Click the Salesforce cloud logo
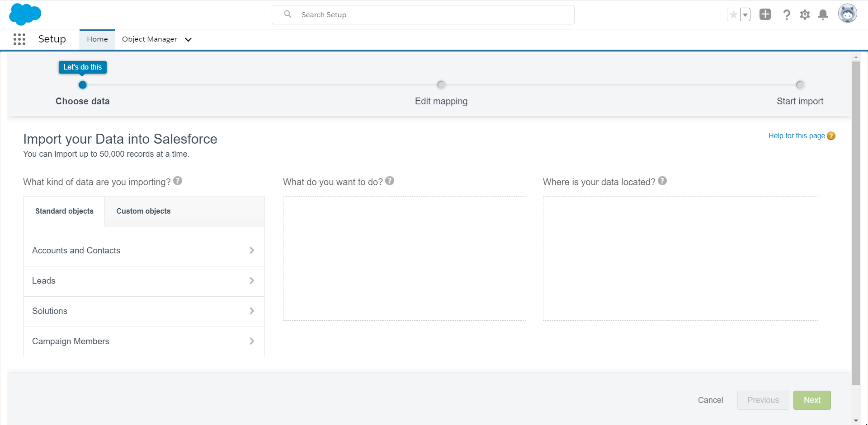This screenshot has width=868, height=425. tap(25, 14)
